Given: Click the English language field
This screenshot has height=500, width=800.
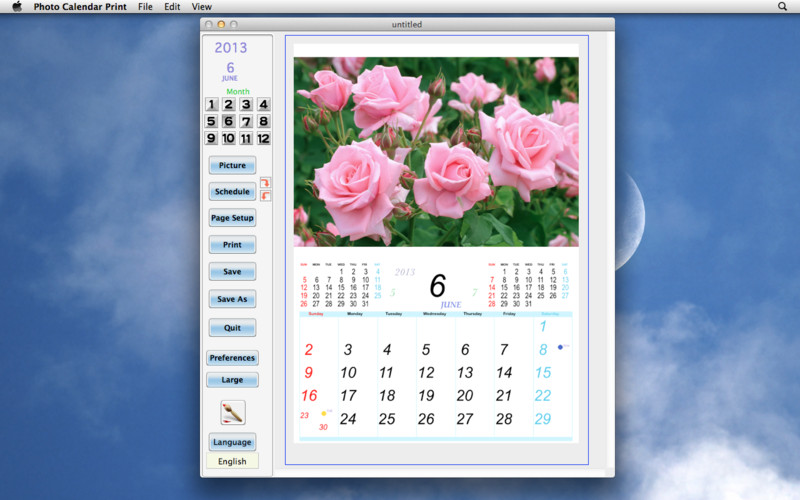Looking at the screenshot, I should tap(232, 461).
